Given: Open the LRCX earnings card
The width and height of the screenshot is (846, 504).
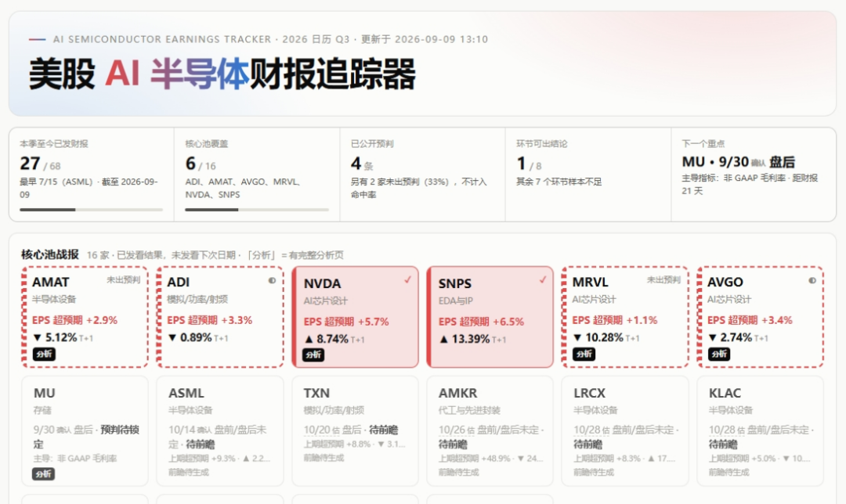Looking at the screenshot, I should (x=625, y=431).
